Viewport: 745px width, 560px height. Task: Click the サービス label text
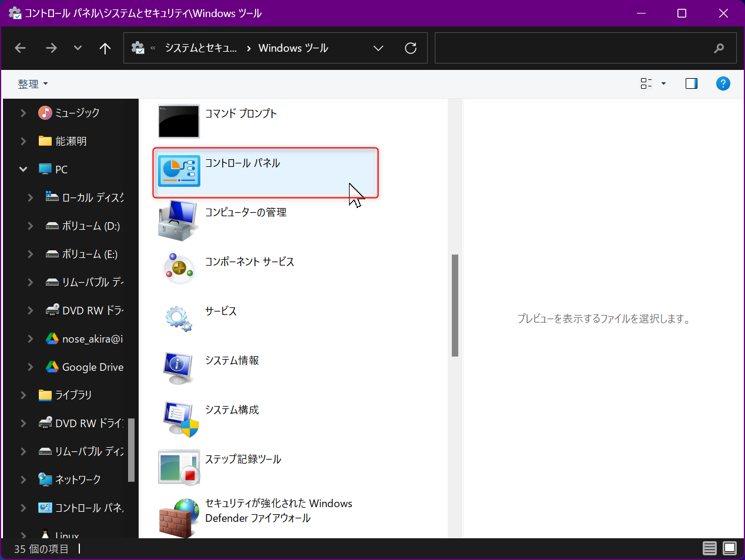[x=221, y=311]
